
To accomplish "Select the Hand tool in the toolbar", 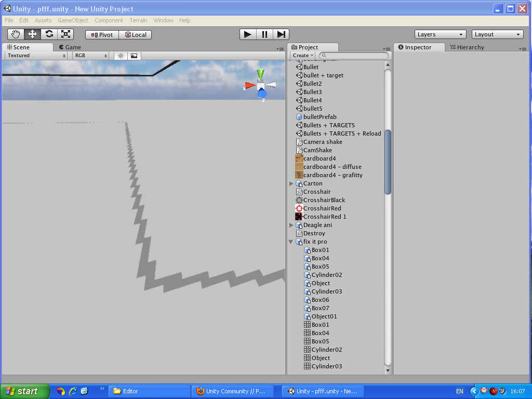I will point(15,34).
